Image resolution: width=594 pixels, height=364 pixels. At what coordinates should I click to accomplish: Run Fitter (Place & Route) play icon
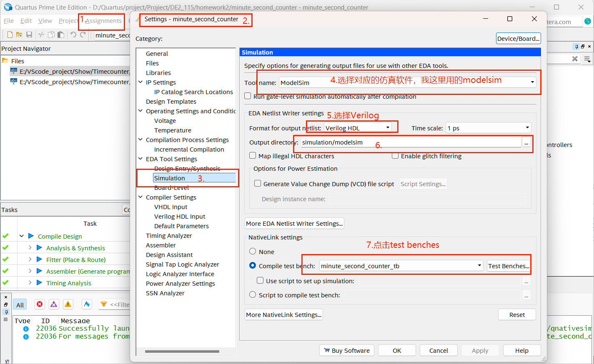click(39, 259)
